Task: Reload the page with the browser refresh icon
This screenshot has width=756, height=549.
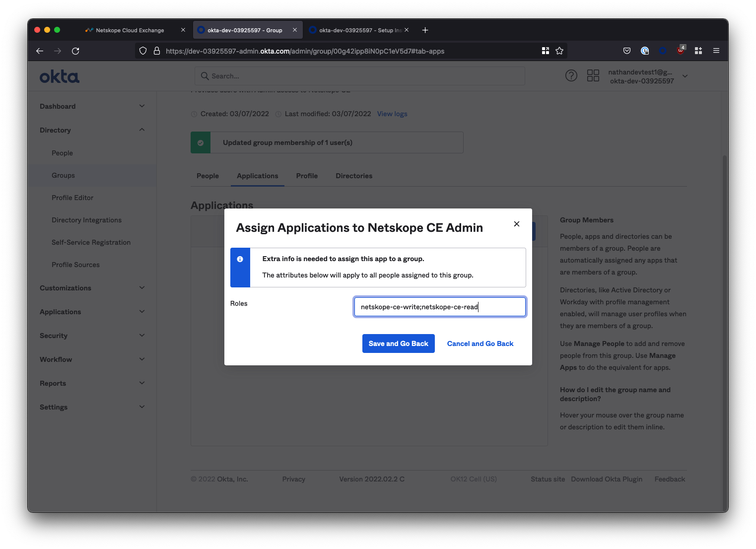Action: [x=75, y=51]
